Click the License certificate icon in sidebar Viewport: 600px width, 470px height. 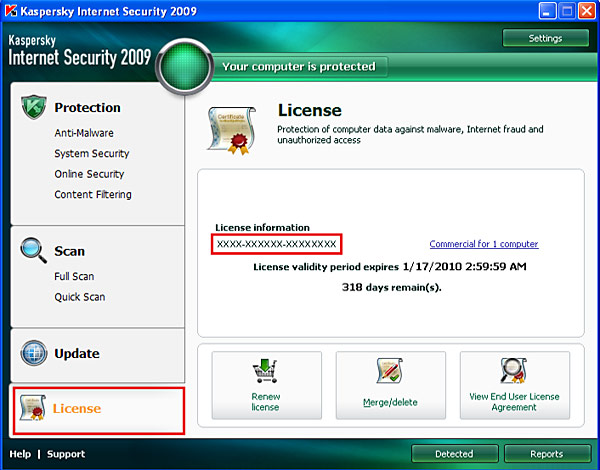[33, 408]
